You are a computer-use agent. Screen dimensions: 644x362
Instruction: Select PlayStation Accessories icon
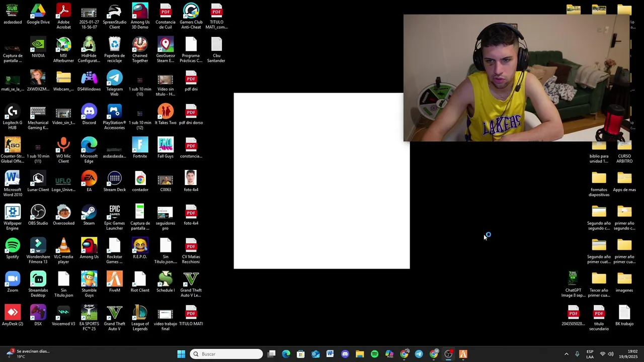[x=115, y=117]
